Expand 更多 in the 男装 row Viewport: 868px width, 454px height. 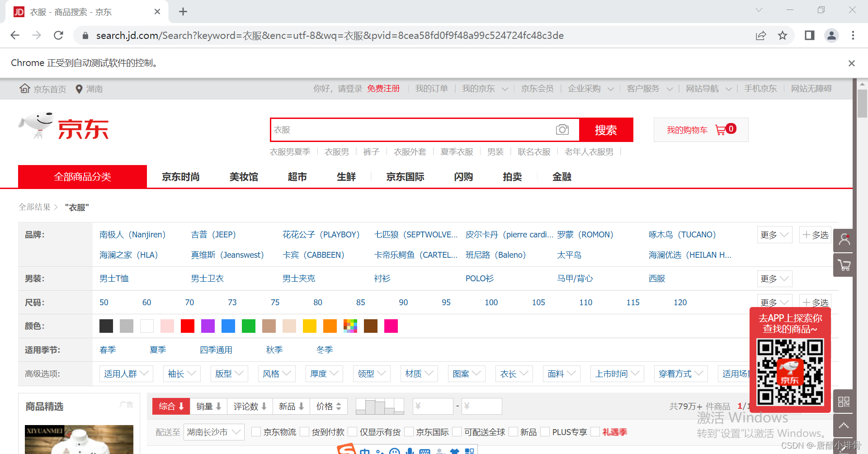(x=774, y=279)
